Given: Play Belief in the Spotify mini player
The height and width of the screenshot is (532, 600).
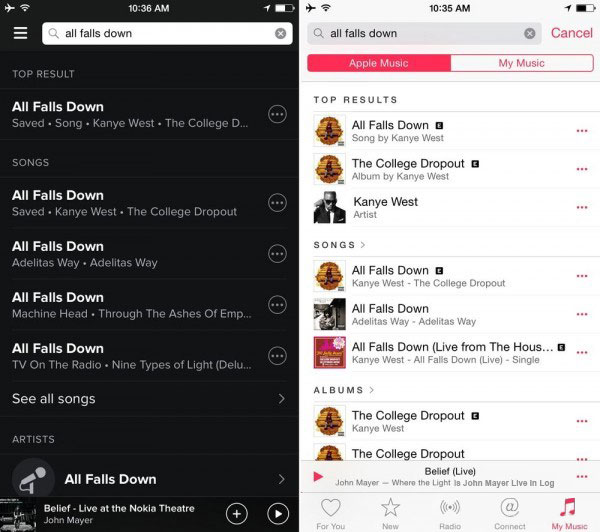Looking at the screenshot, I should (278, 514).
